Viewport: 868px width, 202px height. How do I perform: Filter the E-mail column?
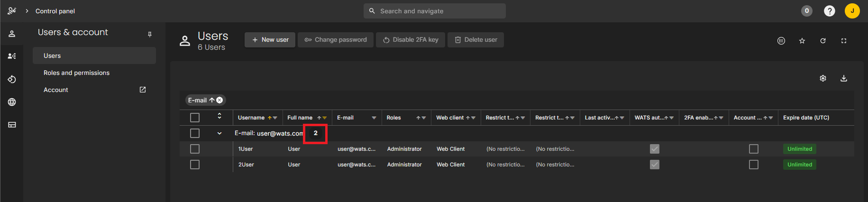tap(374, 118)
